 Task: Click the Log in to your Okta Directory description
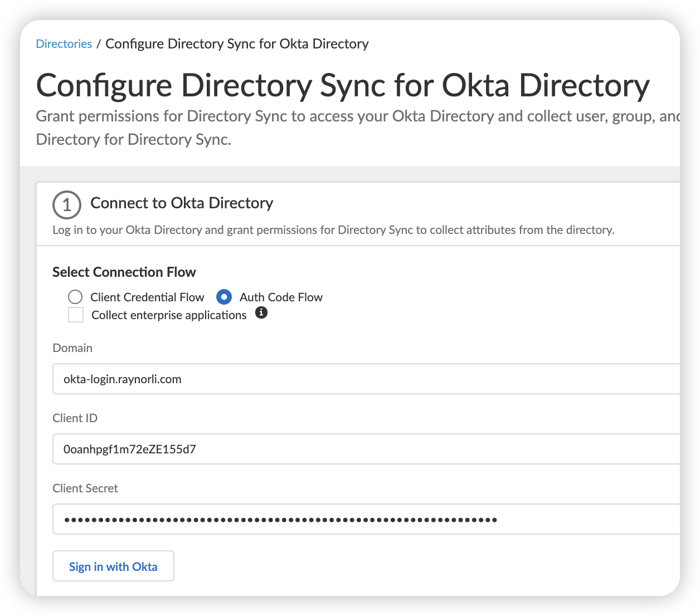tap(333, 230)
